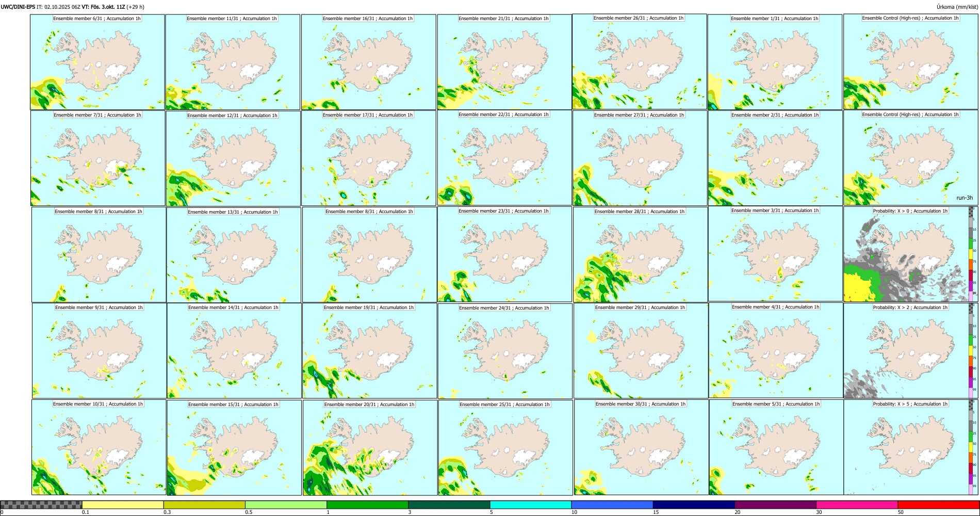Open the Ensemble member 2/31 map
Image resolution: width=980 pixels, height=516 pixels.
tap(775, 158)
